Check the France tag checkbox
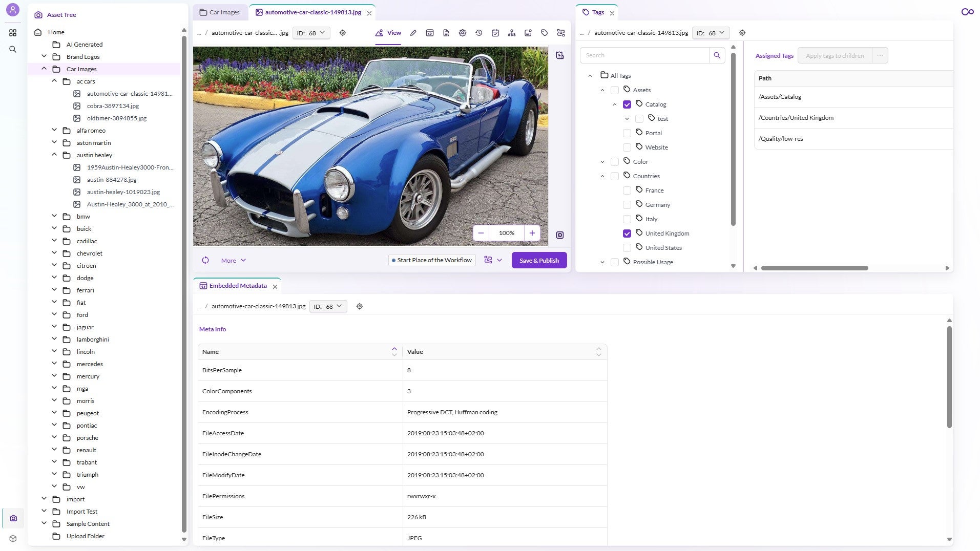Screen dimensions: 980x551 (x=627, y=190)
